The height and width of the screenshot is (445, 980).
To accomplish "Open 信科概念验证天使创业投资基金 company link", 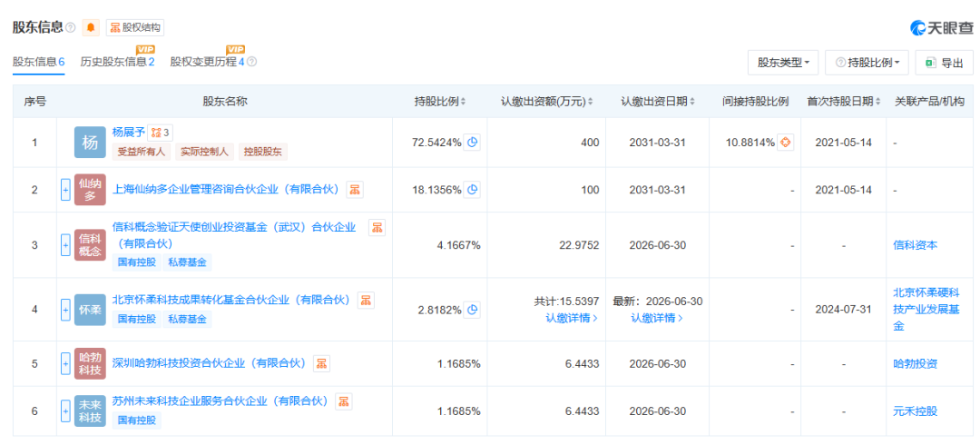I will coord(234,234).
